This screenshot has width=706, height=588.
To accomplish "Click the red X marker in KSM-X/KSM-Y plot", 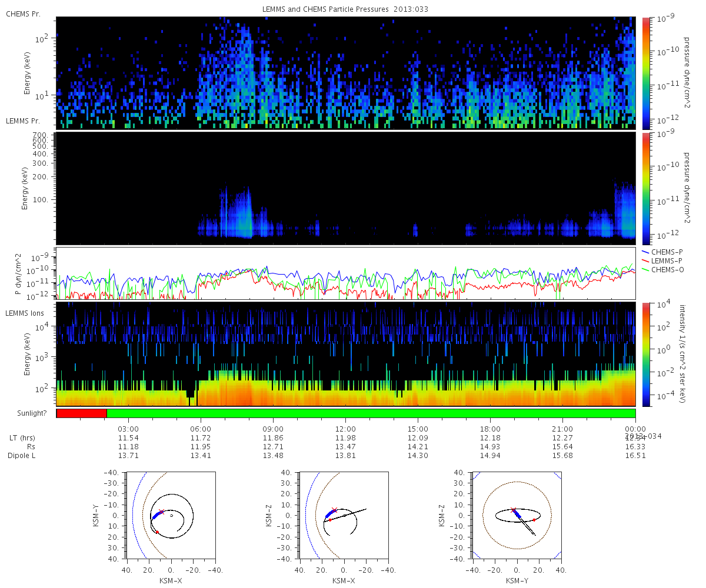I will pos(162,512).
